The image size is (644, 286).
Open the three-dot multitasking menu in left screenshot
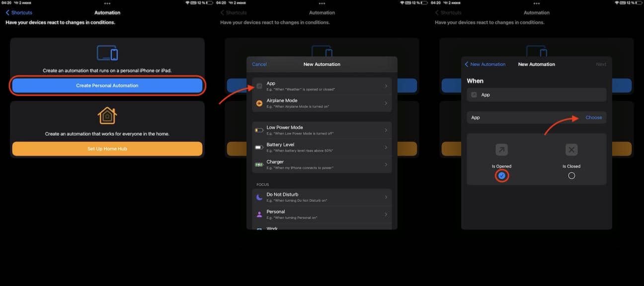pyautogui.click(x=107, y=3)
